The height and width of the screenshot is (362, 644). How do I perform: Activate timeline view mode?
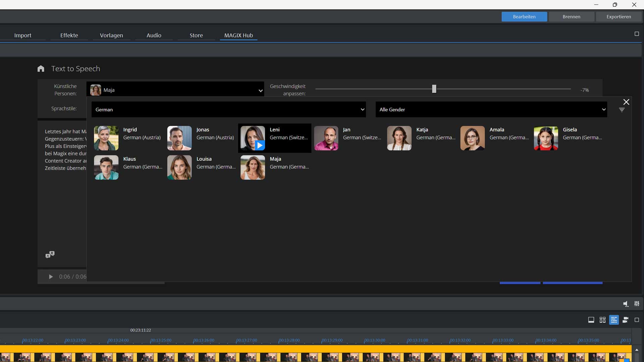[x=614, y=320]
